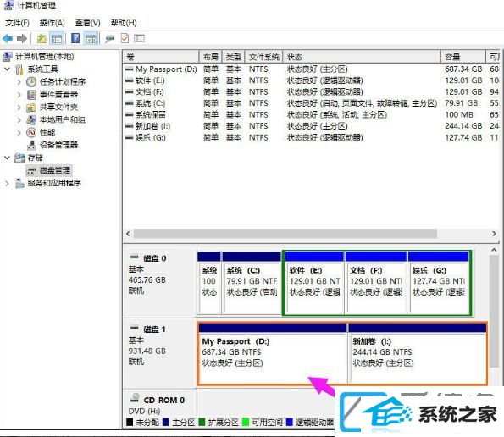Expand the Services and Applications node
Image resolution: width=504 pixels, height=437 pixels.
(7, 183)
